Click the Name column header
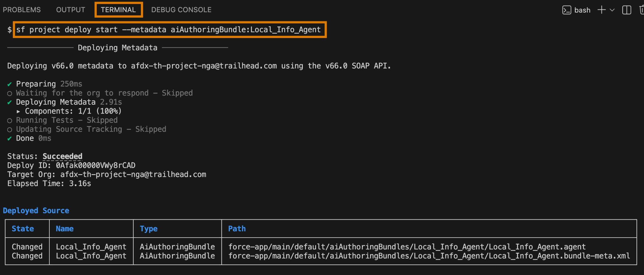Image resolution: width=644 pixels, height=275 pixels. tap(64, 229)
